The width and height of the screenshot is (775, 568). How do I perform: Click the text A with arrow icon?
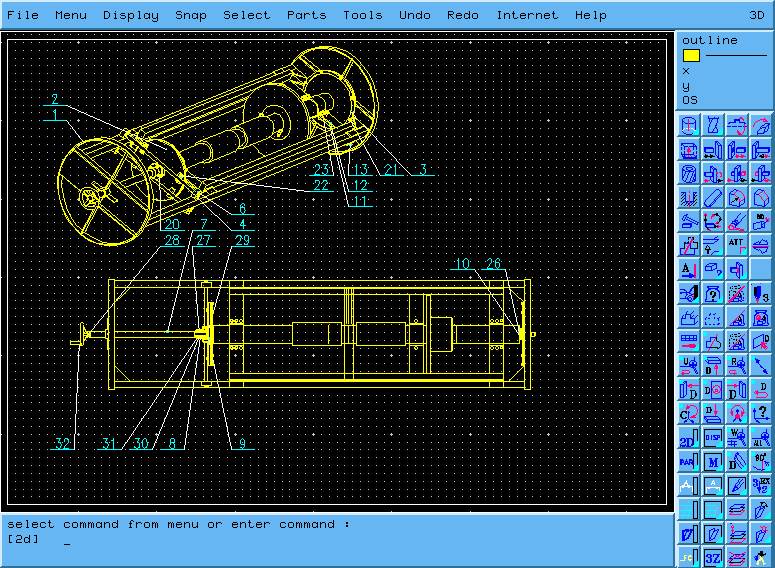pyautogui.click(x=689, y=269)
